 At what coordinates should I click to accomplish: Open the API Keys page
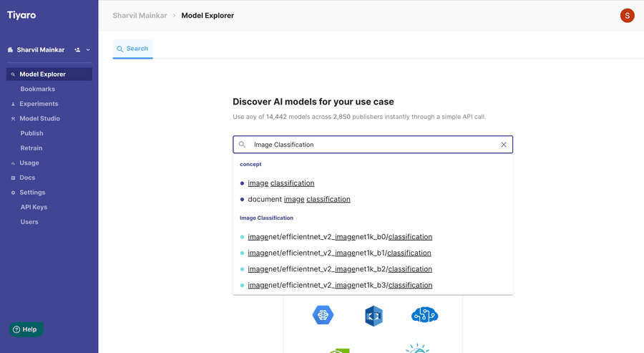tap(34, 207)
